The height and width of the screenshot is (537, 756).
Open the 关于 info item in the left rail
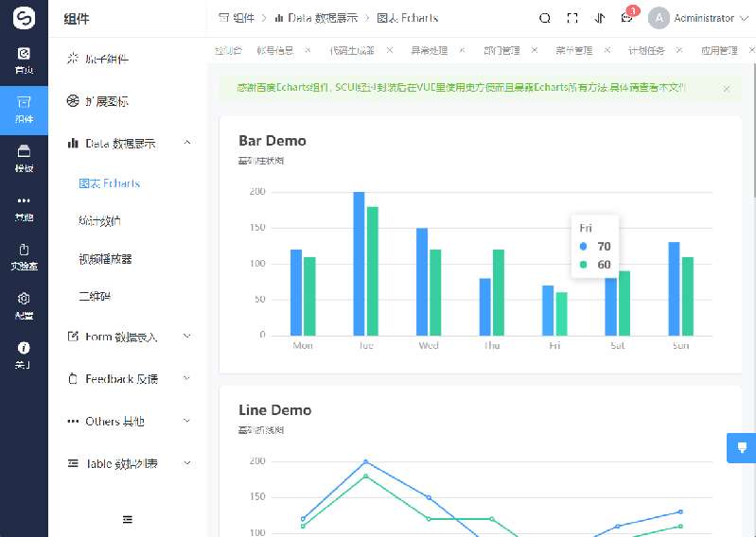click(24, 354)
